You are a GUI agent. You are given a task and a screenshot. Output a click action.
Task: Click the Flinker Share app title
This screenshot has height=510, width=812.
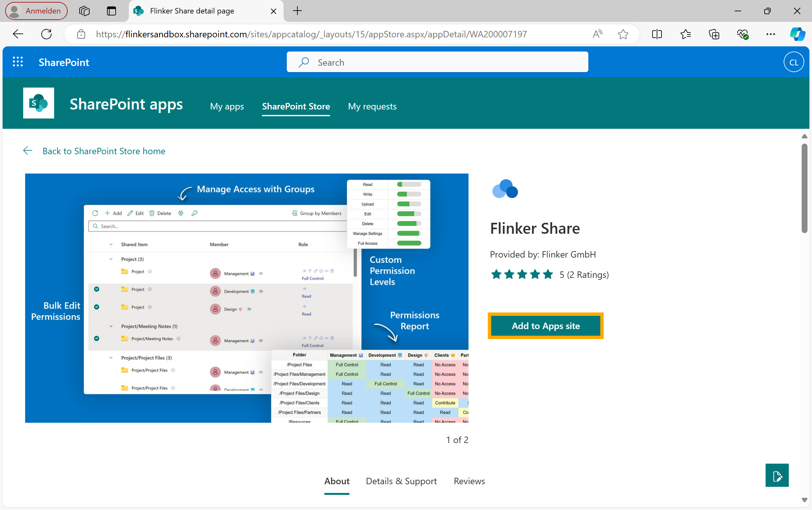click(x=535, y=228)
